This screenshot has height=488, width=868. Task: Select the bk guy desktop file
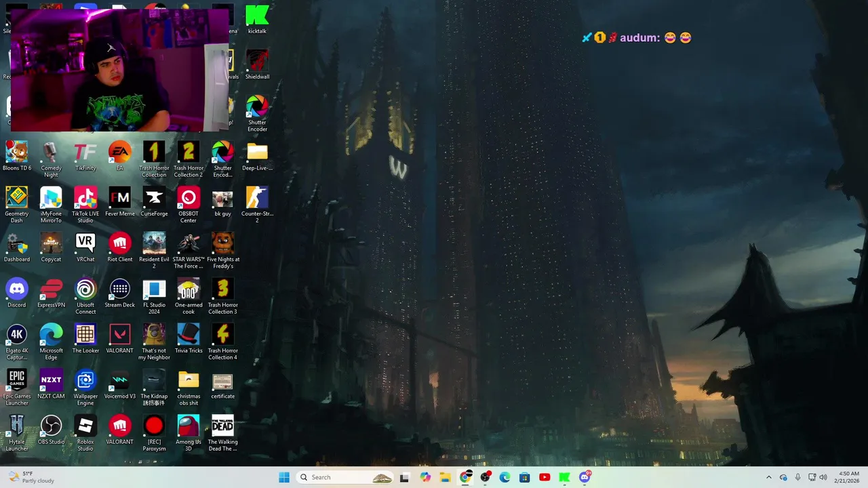(x=222, y=202)
